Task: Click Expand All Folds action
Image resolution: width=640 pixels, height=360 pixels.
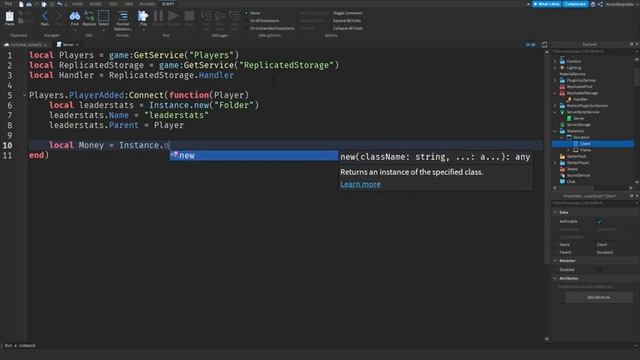Action: click(347, 21)
